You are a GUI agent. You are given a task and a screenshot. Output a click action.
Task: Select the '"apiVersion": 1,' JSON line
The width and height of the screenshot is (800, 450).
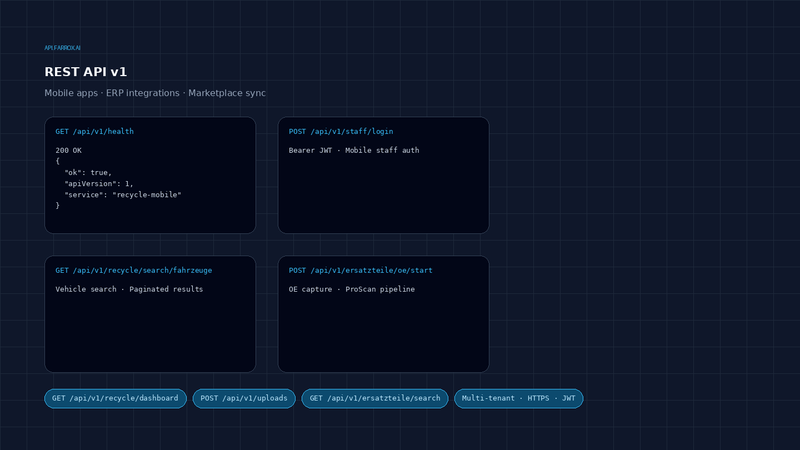(98, 184)
